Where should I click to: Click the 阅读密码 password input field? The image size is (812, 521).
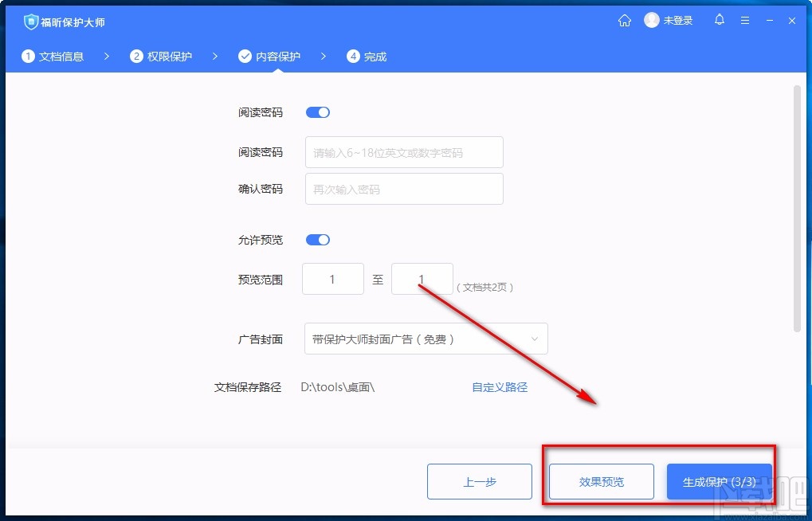coord(404,152)
